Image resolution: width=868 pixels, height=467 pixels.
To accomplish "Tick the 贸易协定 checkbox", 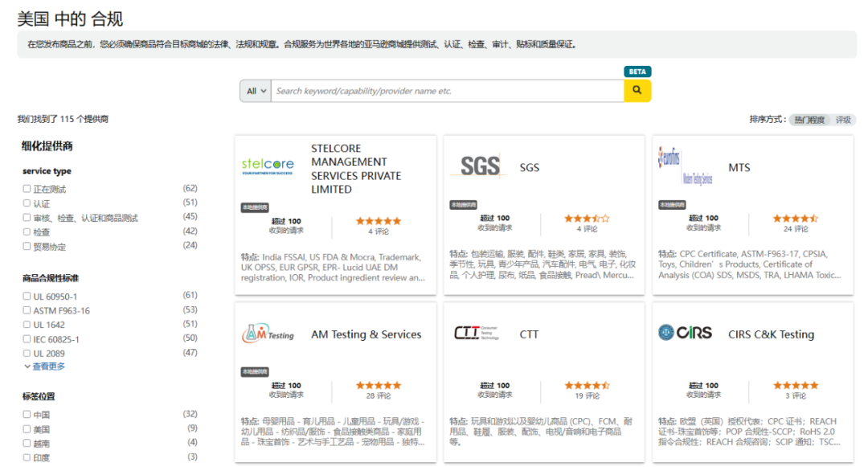I will pyautogui.click(x=27, y=246).
